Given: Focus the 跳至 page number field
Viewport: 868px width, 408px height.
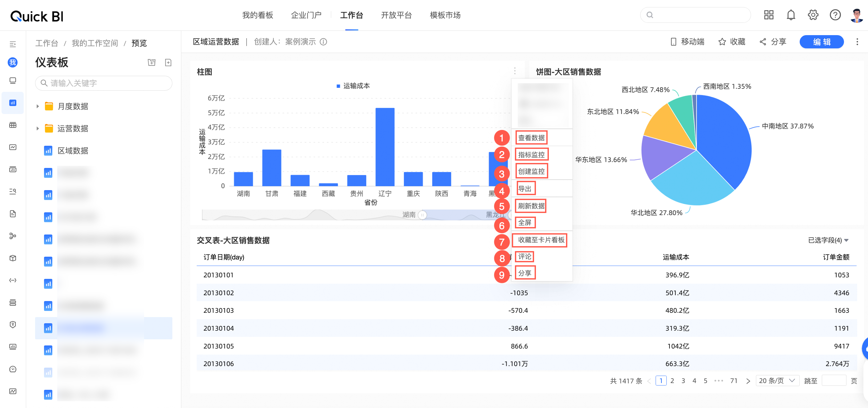Looking at the screenshot, I should pyautogui.click(x=834, y=381).
